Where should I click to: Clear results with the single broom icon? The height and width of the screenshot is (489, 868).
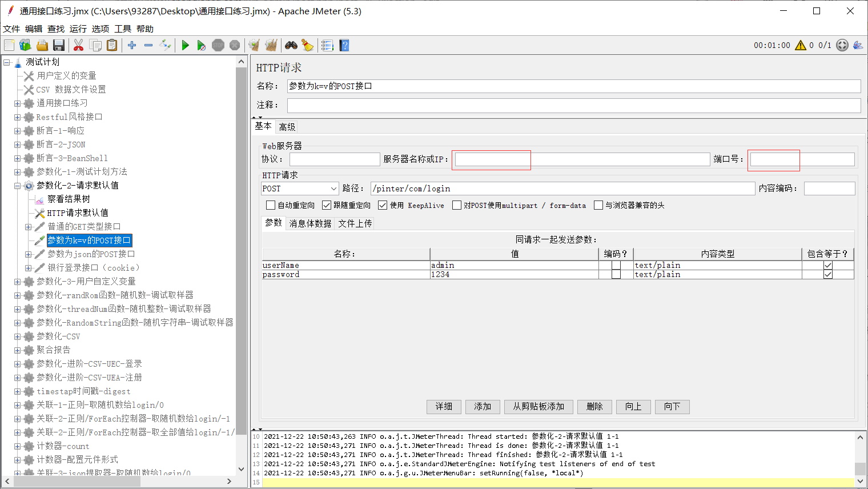click(x=254, y=45)
